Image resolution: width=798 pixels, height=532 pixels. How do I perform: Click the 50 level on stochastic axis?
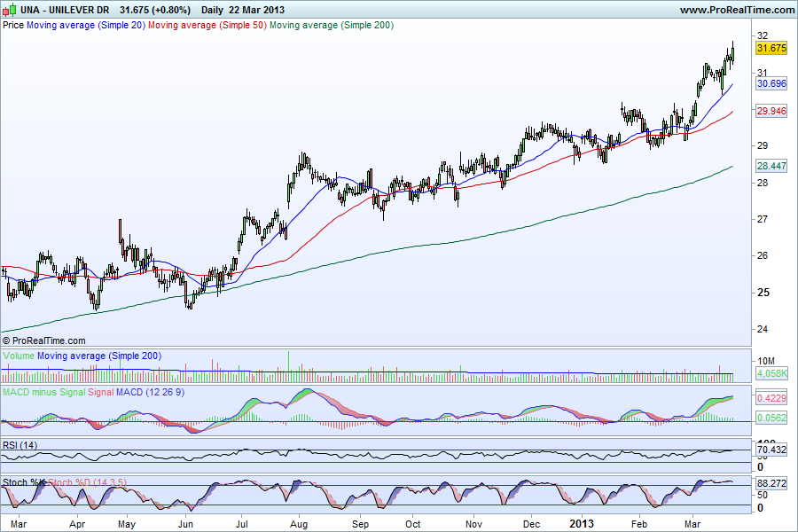point(762,495)
